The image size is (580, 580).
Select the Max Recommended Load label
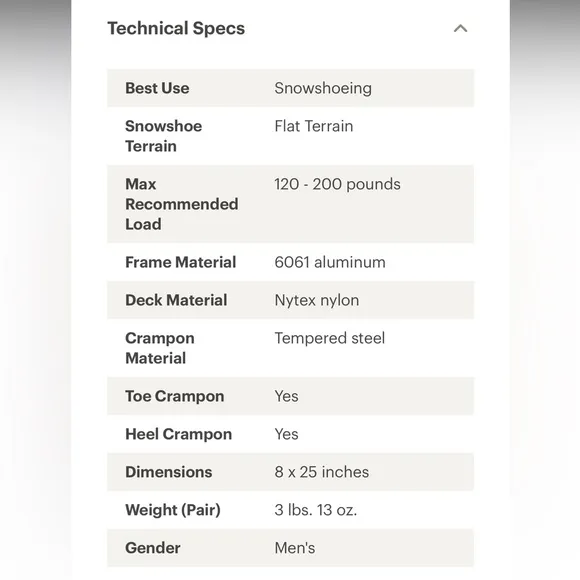(182, 204)
